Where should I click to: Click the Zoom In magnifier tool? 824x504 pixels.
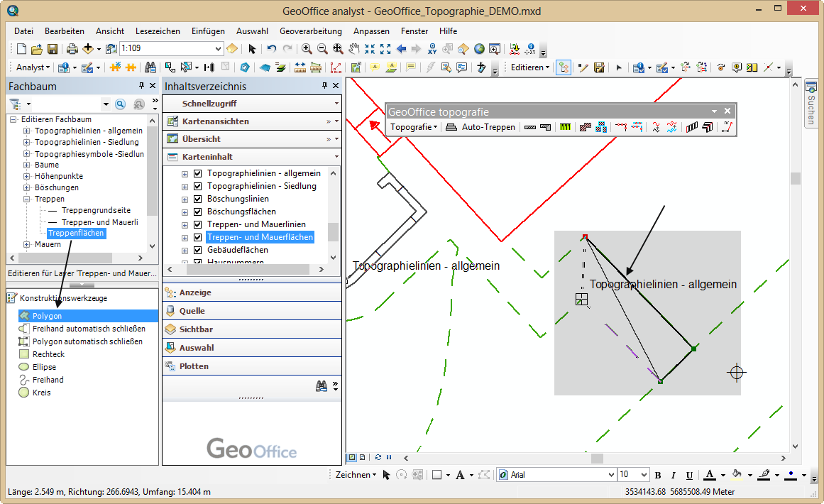pyautogui.click(x=307, y=49)
